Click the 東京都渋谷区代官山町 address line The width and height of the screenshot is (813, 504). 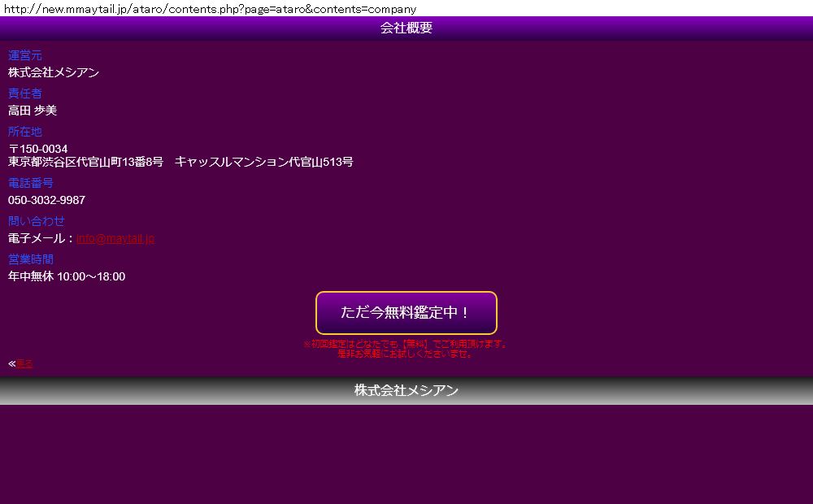(x=180, y=162)
